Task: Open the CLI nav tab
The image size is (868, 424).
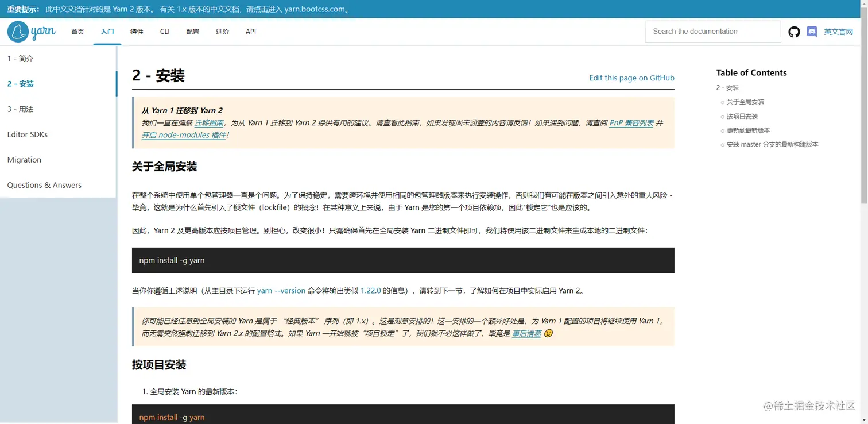Action: tap(165, 32)
